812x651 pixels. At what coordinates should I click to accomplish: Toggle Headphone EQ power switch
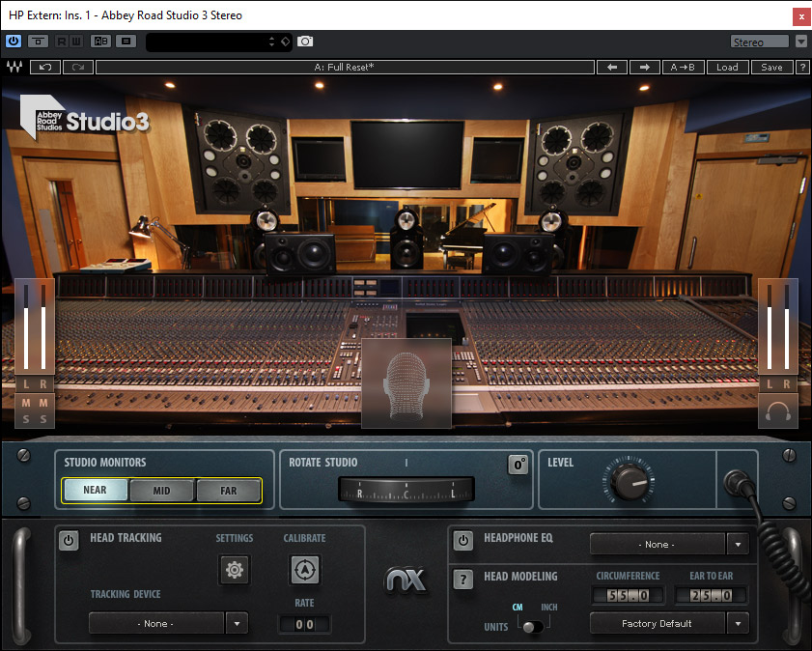tap(463, 541)
